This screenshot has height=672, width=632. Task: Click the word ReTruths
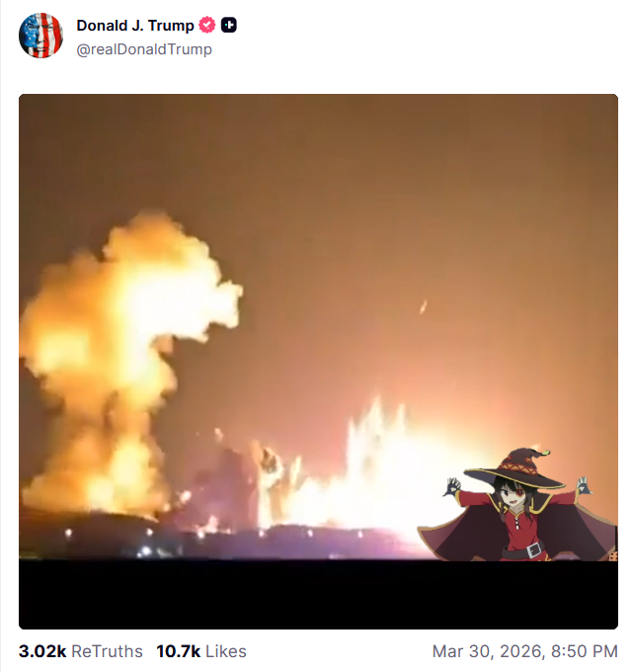[x=107, y=651]
